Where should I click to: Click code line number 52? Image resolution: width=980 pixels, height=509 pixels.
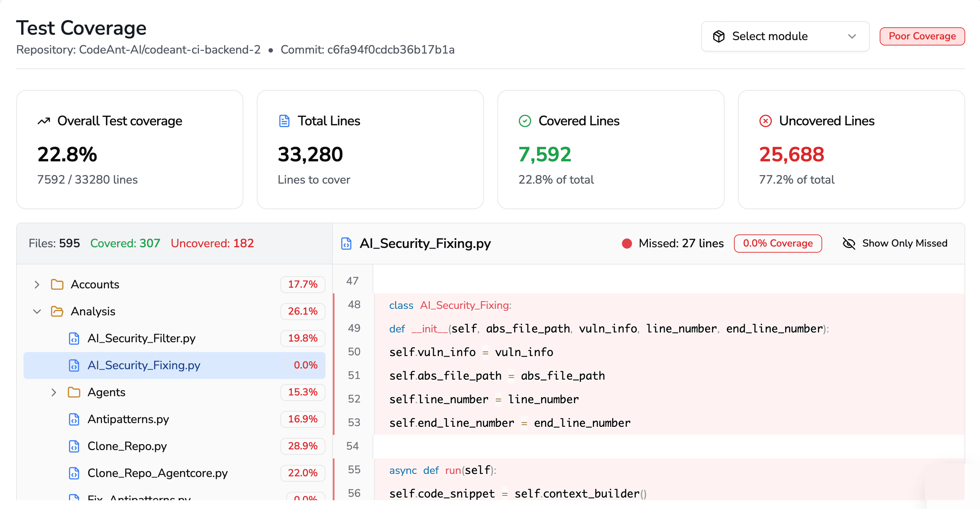point(354,399)
